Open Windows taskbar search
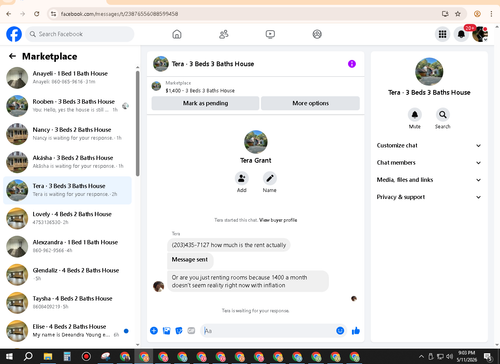The width and height of the screenshot is (500, 364). coord(28,356)
